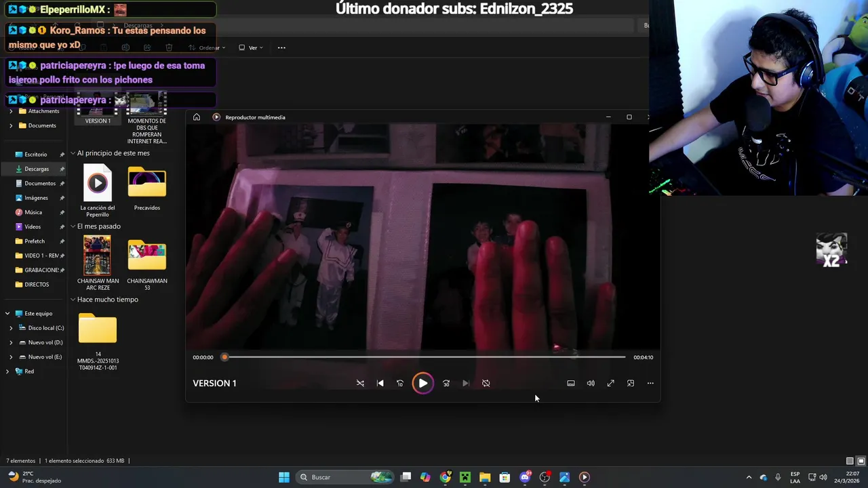
Task: Expand Nuevo vol (D:)
Action: coord(11,342)
